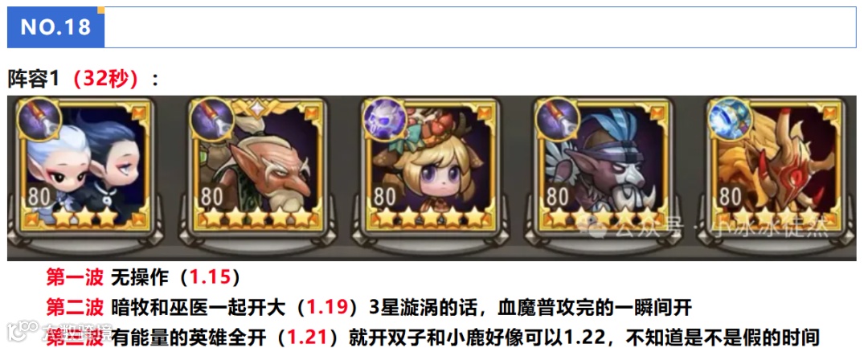
Task: Click the star row under twin elves
Action: pyautogui.click(x=86, y=218)
